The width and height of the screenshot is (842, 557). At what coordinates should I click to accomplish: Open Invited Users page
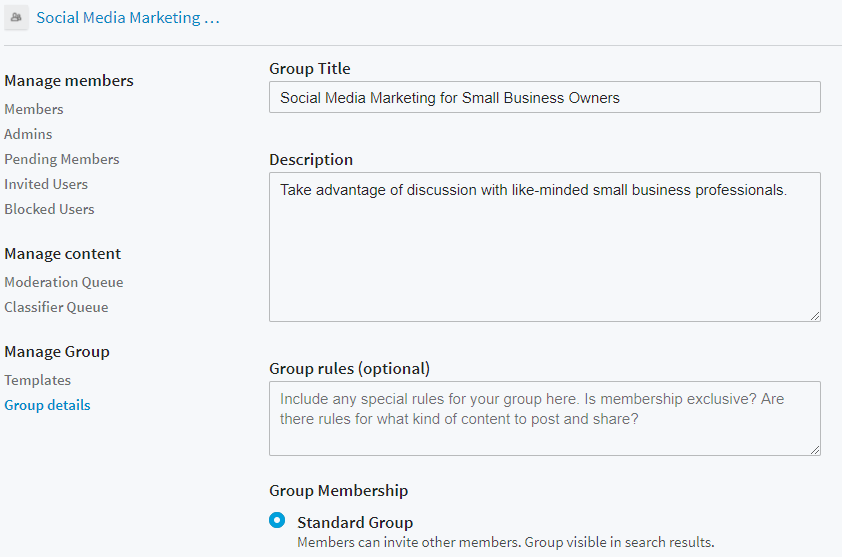pyautogui.click(x=46, y=184)
